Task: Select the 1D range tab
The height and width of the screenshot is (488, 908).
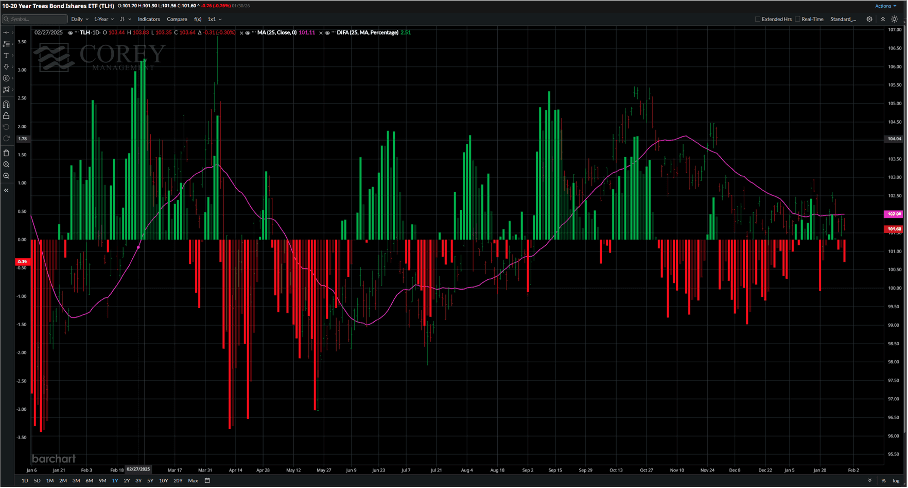Action: coord(25,480)
